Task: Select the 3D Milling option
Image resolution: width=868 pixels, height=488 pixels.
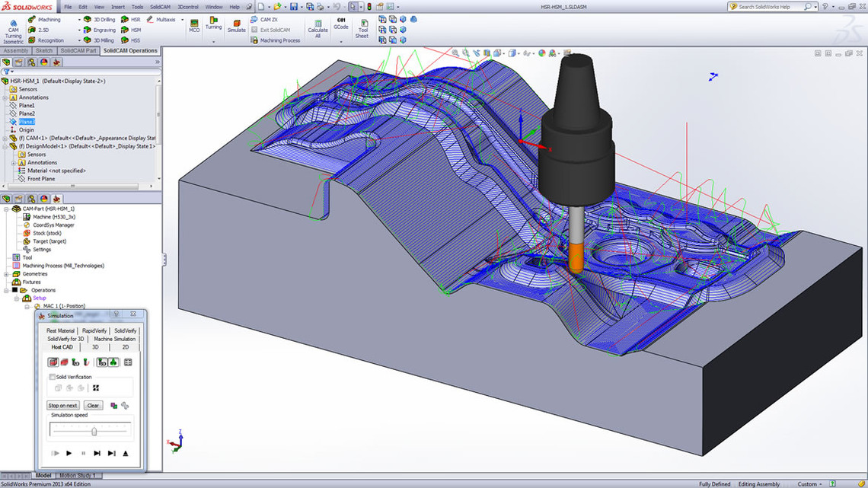Action: (x=88, y=40)
